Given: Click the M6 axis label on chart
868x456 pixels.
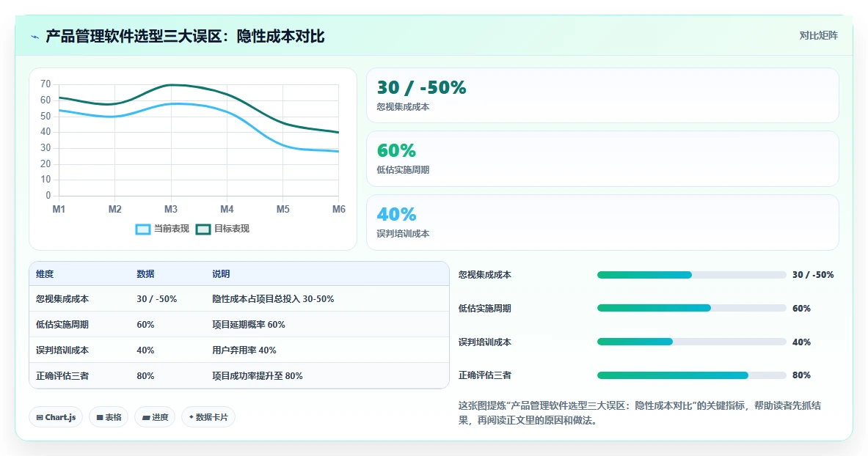Looking at the screenshot, I should click(x=339, y=209).
